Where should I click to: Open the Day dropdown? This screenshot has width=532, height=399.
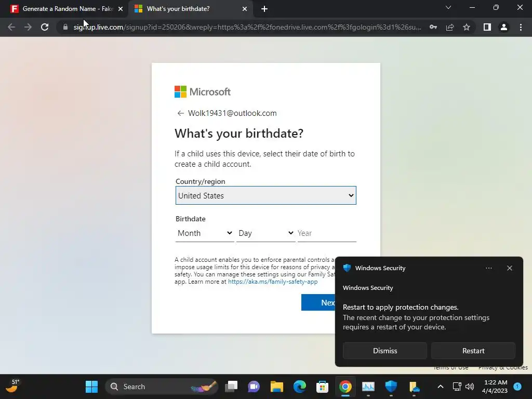[265, 233]
